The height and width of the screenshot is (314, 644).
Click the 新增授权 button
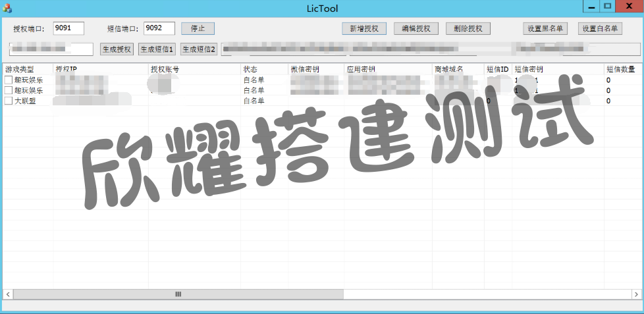(x=363, y=29)
